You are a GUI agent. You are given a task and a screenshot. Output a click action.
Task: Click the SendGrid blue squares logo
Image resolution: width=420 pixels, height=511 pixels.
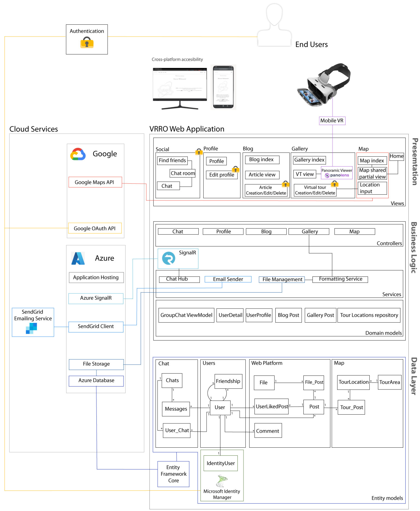[32, 328]
